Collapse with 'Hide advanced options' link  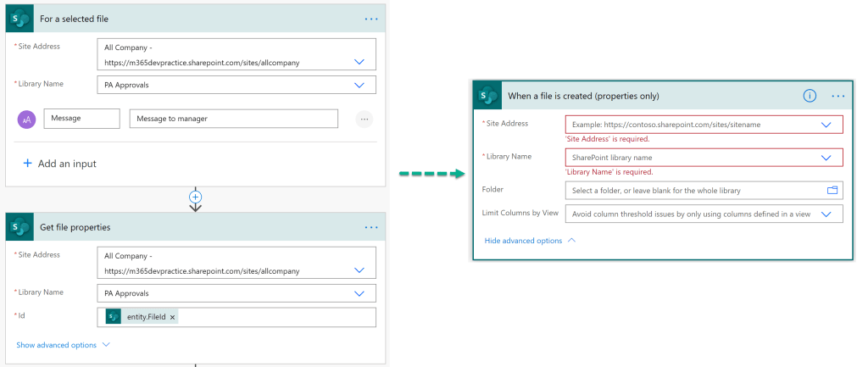point(523,241)
